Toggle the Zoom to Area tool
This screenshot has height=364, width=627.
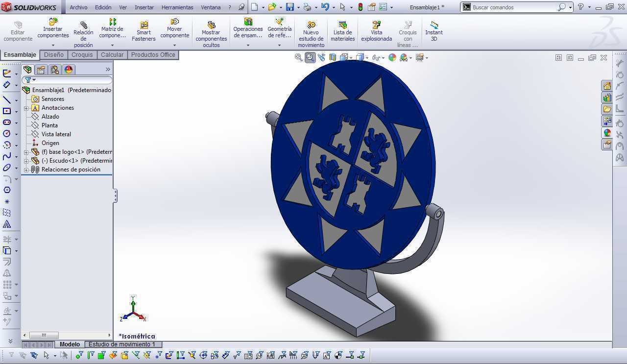pyautogui.click(x=310, y=57)
